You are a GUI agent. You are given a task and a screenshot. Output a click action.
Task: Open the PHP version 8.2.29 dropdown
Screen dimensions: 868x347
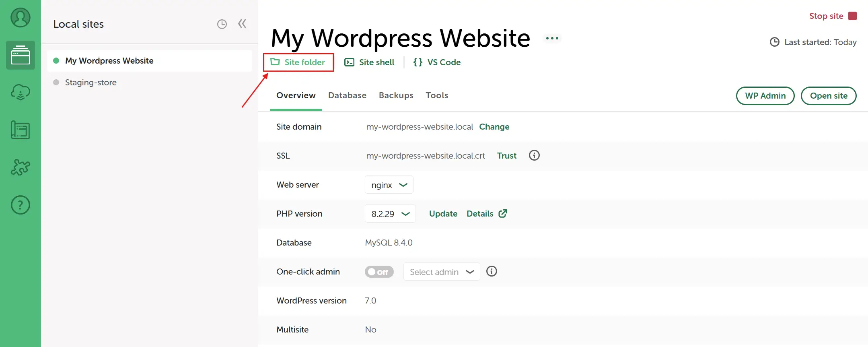[390, 214]
